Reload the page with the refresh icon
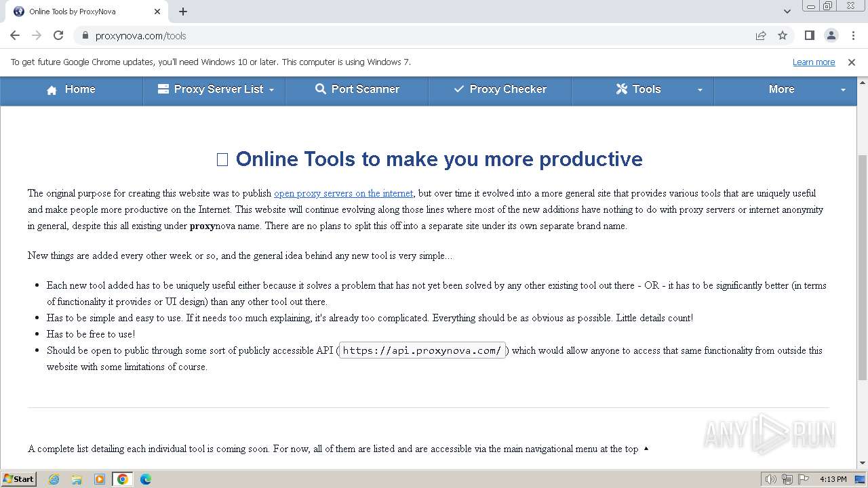The height and width of the screenshot is (488, 868). click(x=58, y=35)
